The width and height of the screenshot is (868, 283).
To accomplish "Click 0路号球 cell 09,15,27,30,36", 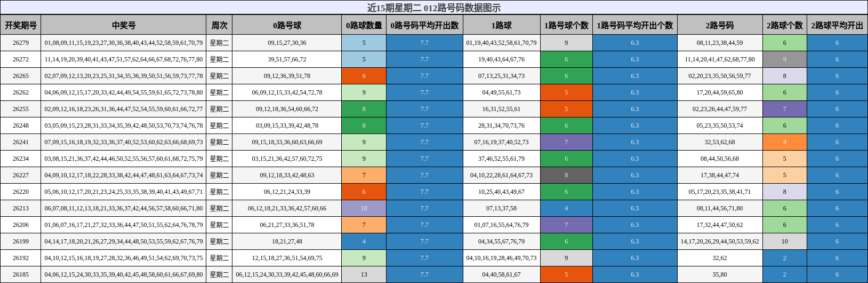I will [287, 43].
